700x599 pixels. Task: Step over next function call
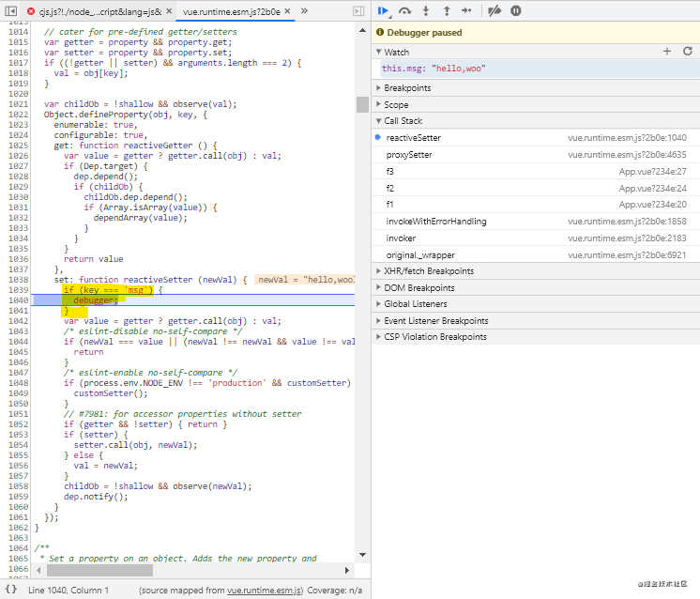404,10
